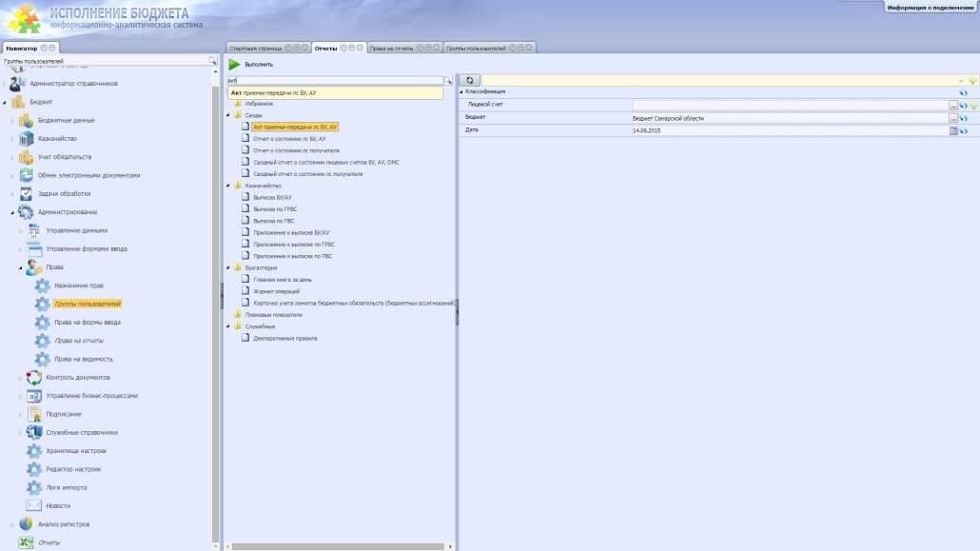Click the Обмен электронными документами icon
Image resolution: width=980 pixels, height=551 pixels.
[x=27, y=175]
